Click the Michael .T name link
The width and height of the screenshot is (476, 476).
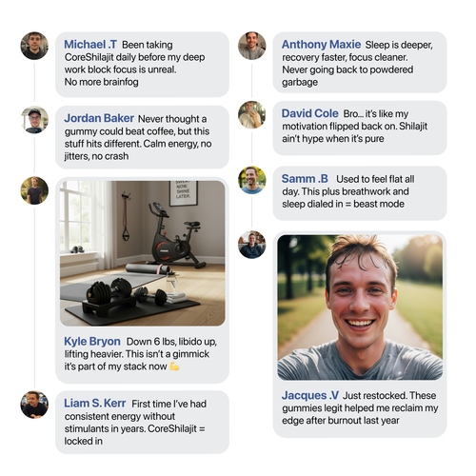pyautogui.click(x=90, y=45)
